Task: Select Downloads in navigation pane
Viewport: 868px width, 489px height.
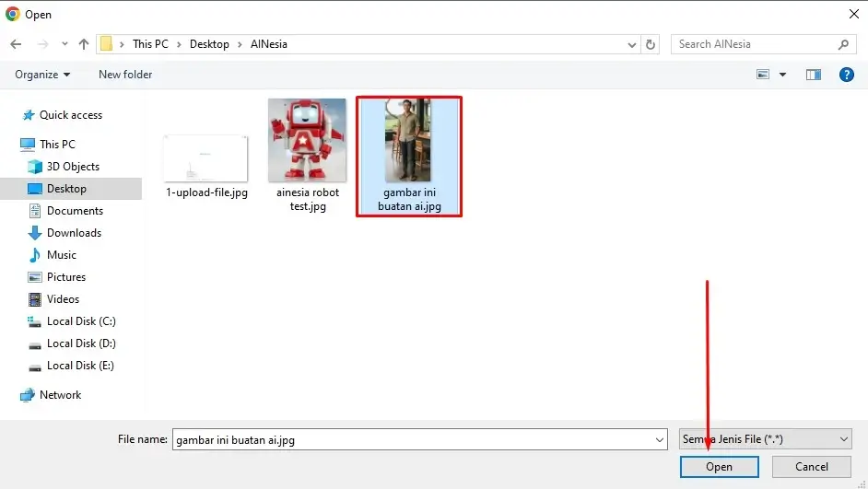Action: point(74,233)
